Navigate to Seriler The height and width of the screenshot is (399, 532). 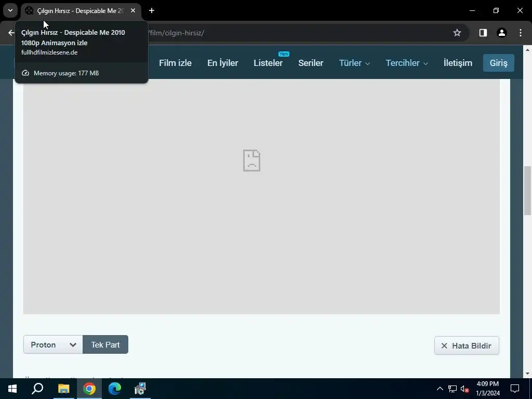(x=311, y=63)
